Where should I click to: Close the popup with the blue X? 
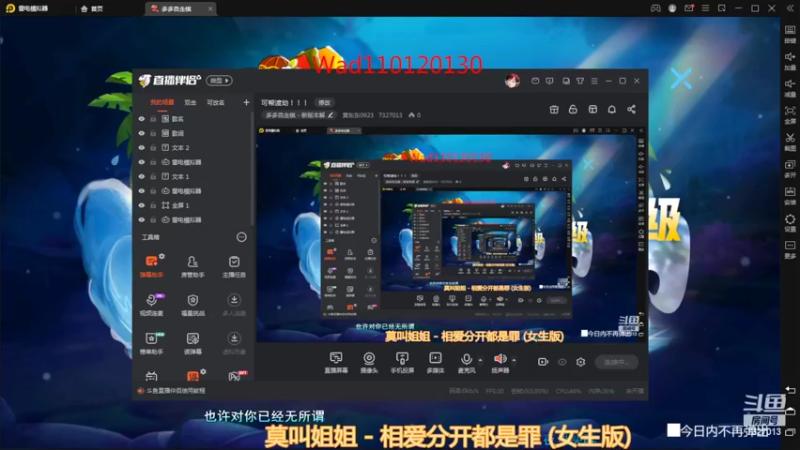click(x=681, y=79)
